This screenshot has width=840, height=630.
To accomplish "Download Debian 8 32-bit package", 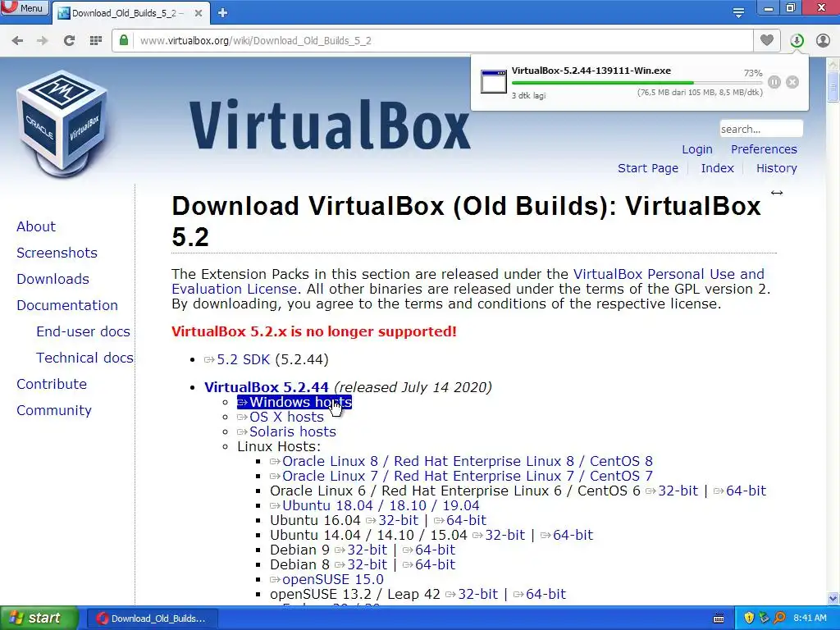I will pos(361,564).
